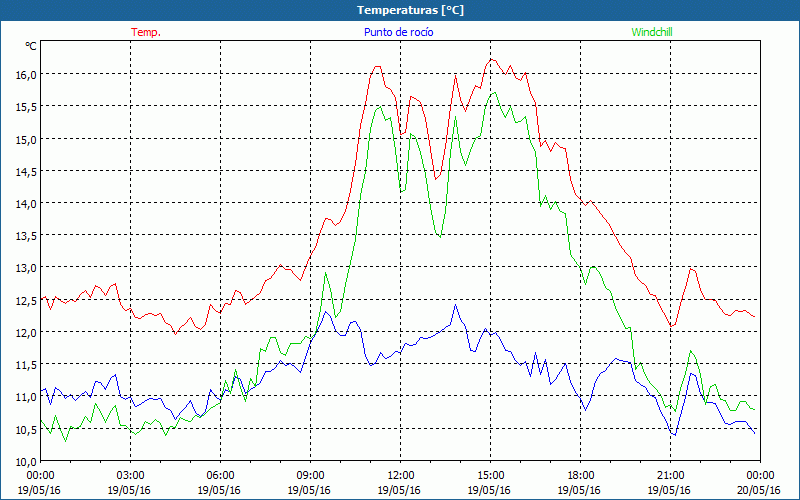The width and height of the screenshot is (800, 500).
Task: Click the 'Temperaturas [°C]' chart title
Action: [410, 10]
